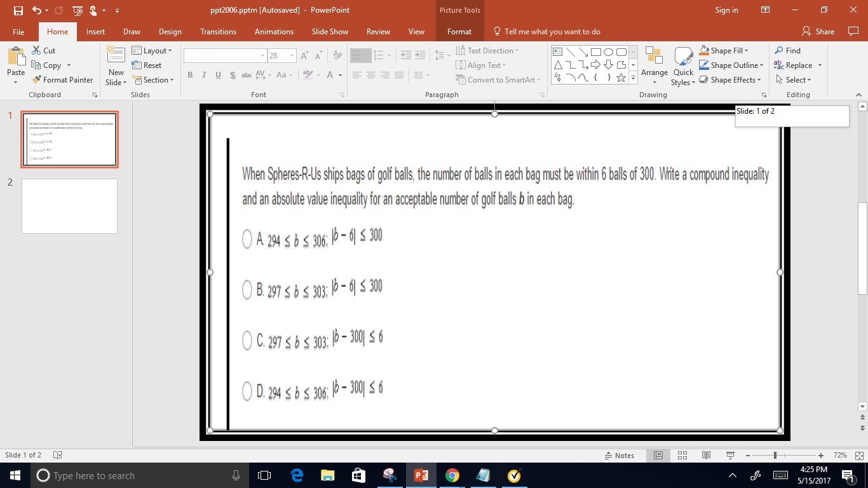Viewport: 868px width, 488px height.
Task: Share the presentation
Action: point(818,31)
